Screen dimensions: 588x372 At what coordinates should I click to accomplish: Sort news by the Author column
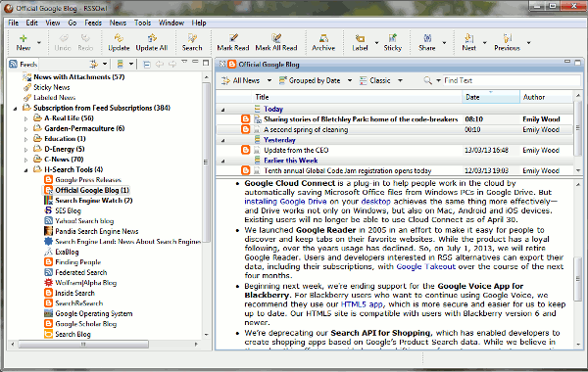546,97
